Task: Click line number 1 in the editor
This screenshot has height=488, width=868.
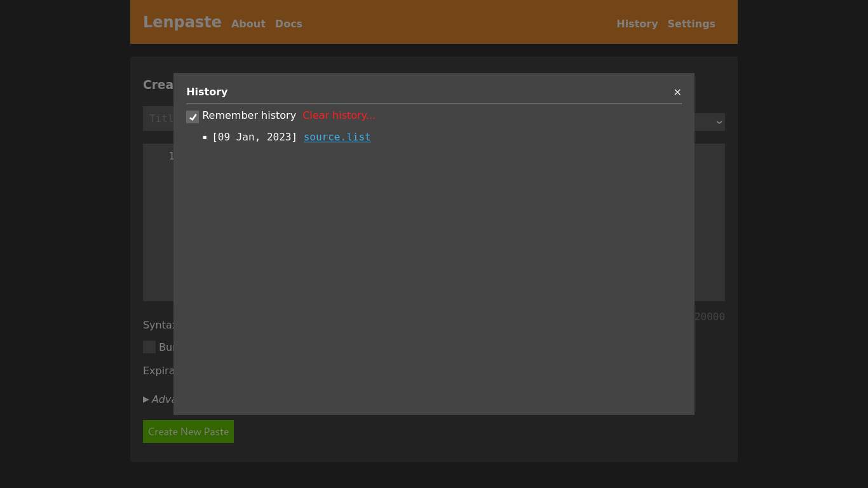Action: 171,156
